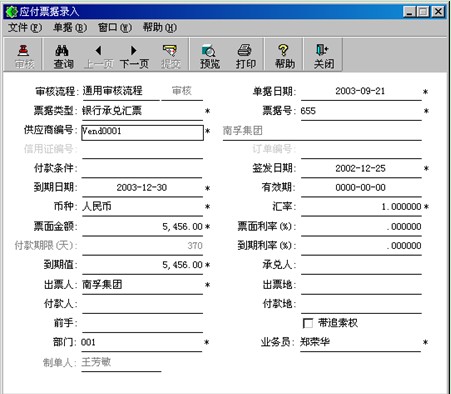Click the 审核 stamp icon in toolbar
The image size is (451, 394).
tap(24, 51)
